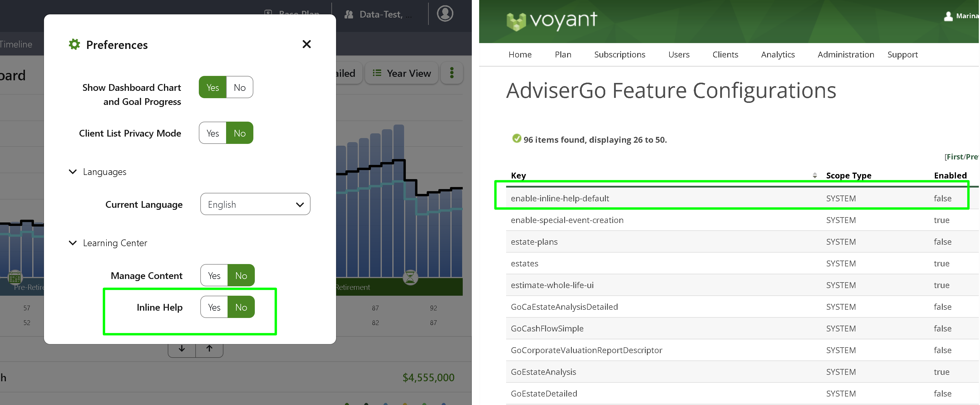
Task: Select the GoCaEstateAnalysisDetailed key
Action: pyautogui.click(x=564, y=307)
